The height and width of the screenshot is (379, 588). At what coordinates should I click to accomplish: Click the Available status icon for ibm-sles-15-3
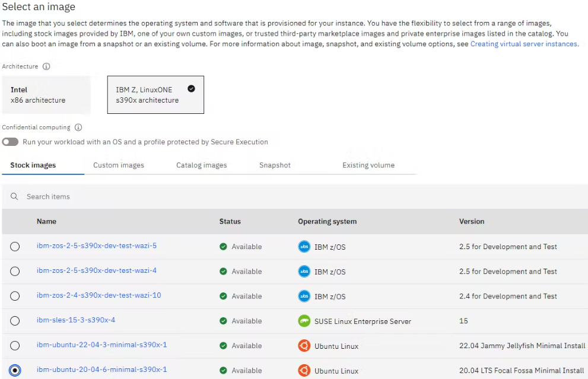pyautogui.click(x=223, y=321)
